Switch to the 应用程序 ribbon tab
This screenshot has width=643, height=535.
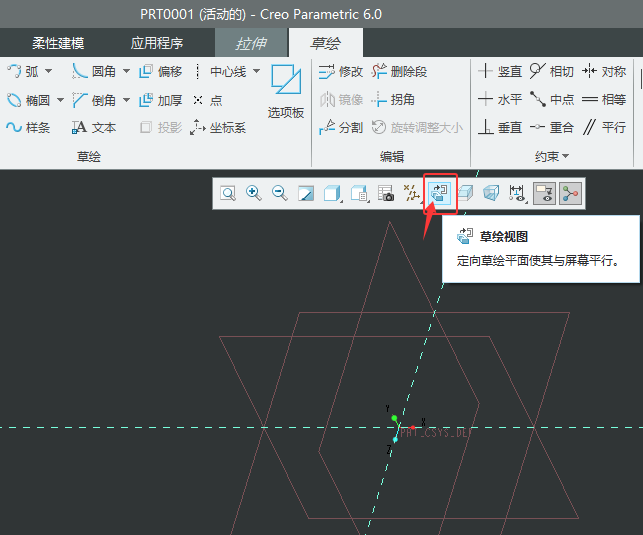coord(157,43)
